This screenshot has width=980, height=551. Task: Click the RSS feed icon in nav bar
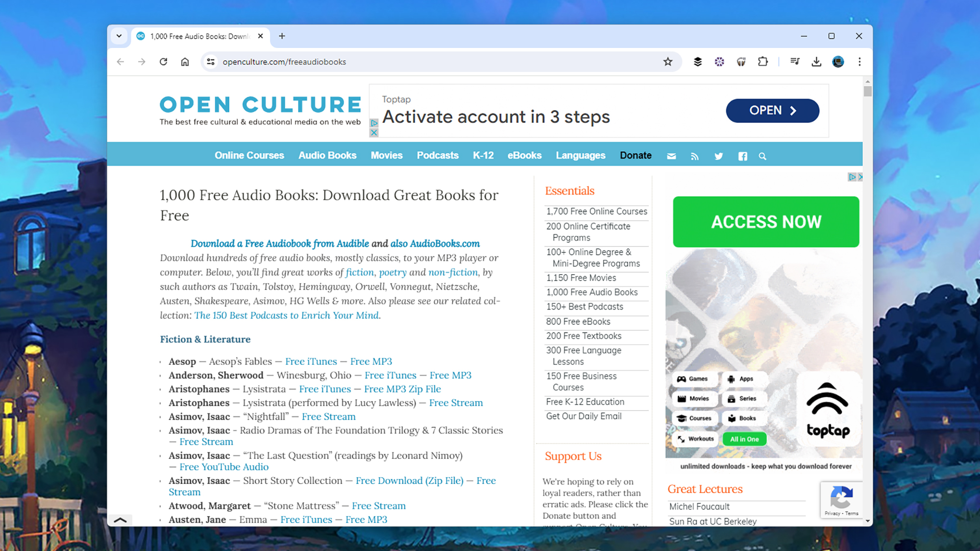(x=695, y=156)
